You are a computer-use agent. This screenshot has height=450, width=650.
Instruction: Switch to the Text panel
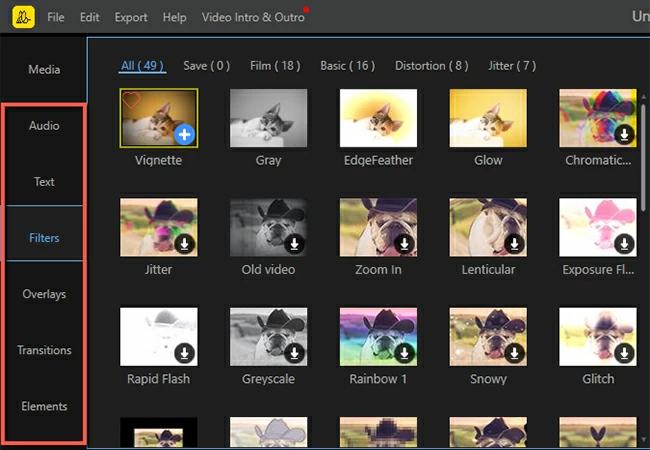click(44, 181)
